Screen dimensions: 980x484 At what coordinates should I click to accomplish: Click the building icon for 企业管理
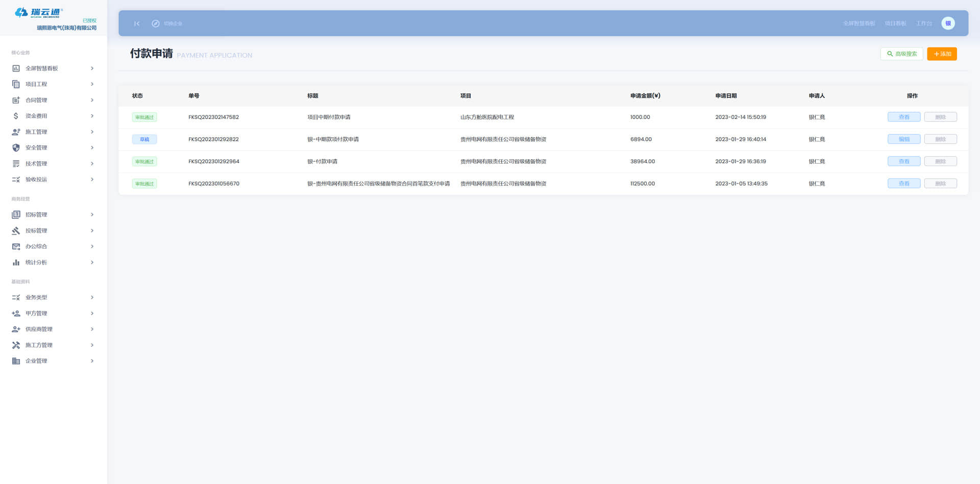pyautogui.click(x=16, y=361)
